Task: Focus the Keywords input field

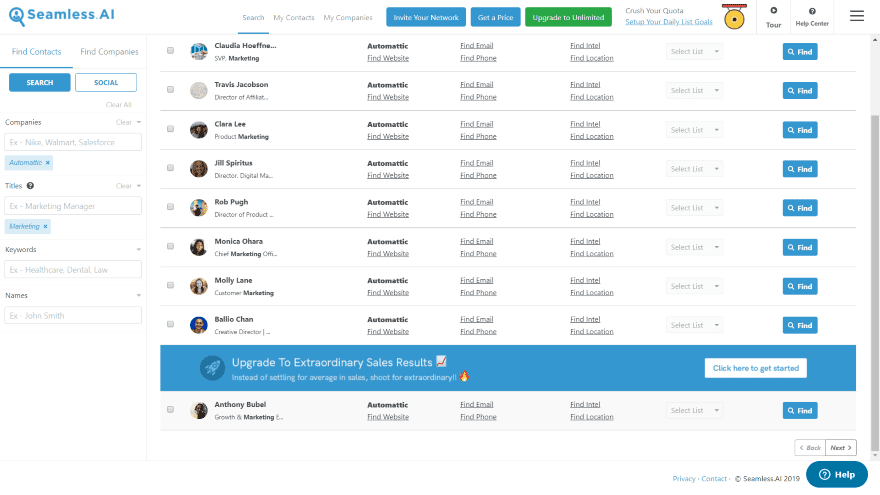Action: (73, 270)
